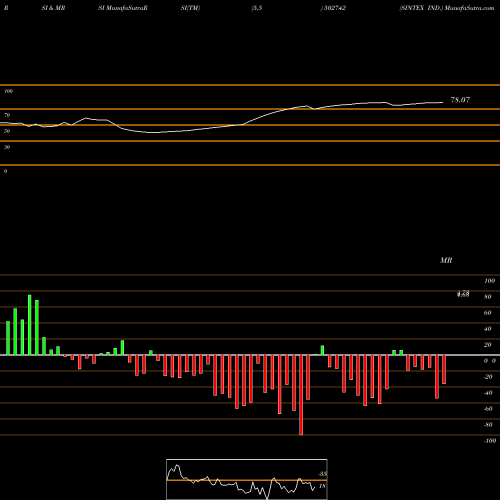
Task: Click the 35 label in mini chart
Action: click(322, 474)
